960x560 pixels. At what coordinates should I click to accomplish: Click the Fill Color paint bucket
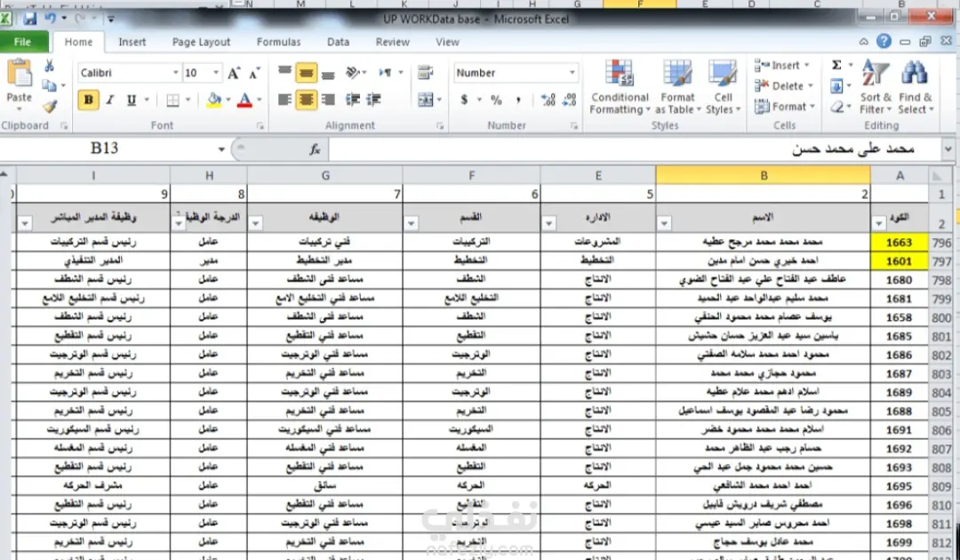213,100
